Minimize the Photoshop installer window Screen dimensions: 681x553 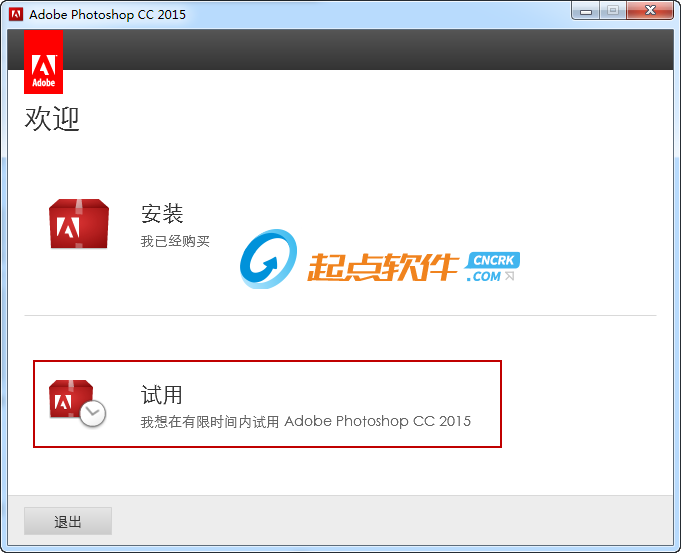point(585,10)
